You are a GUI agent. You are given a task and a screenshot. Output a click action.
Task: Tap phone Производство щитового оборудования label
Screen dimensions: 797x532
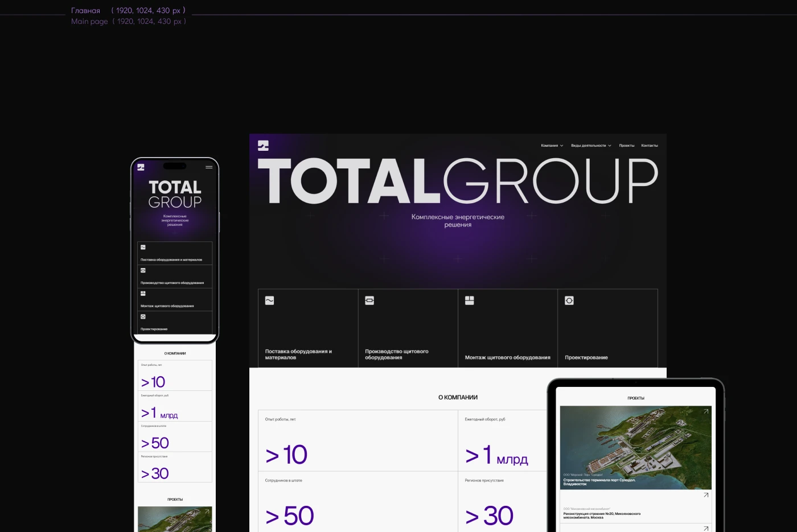172,283
